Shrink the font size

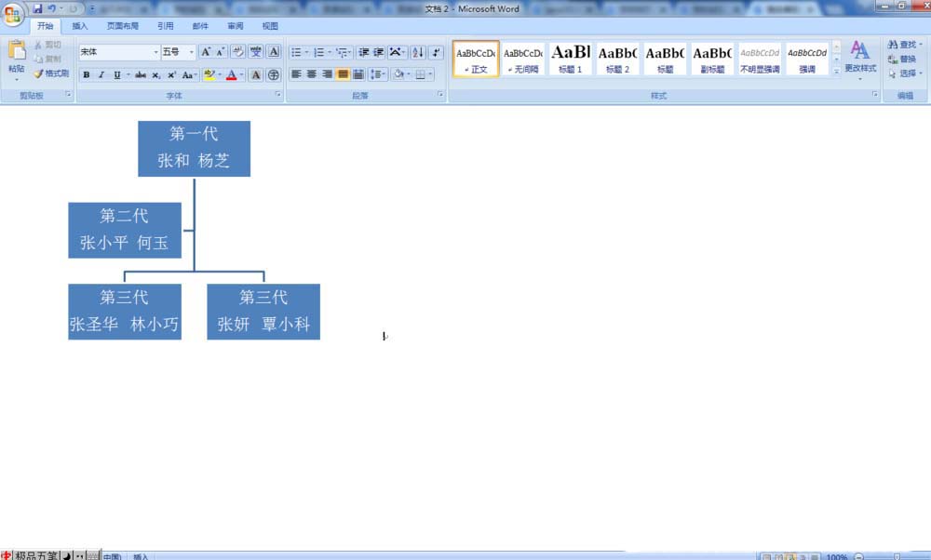point(221,51)
